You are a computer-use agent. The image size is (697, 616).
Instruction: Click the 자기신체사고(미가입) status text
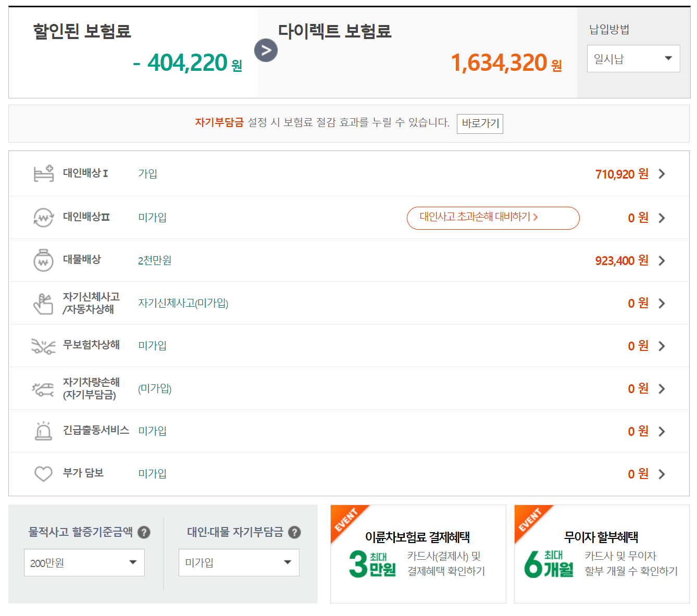tap(183, 303)
